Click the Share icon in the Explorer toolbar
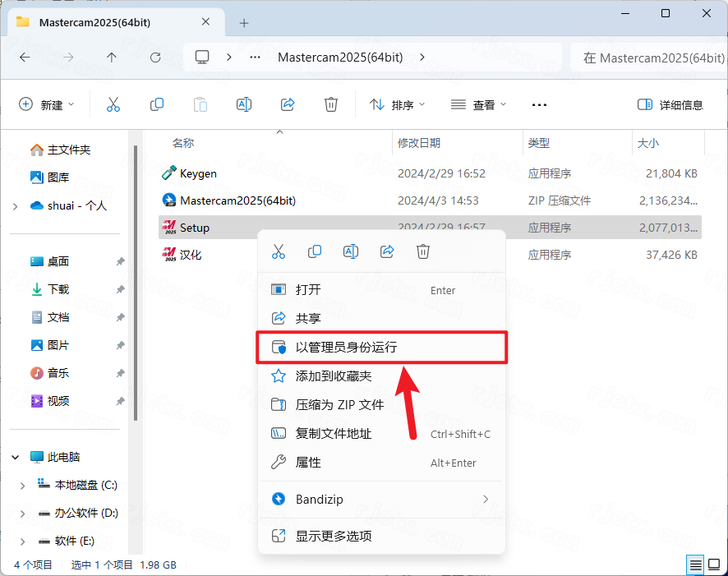728x576 pixels. point(288,104)
